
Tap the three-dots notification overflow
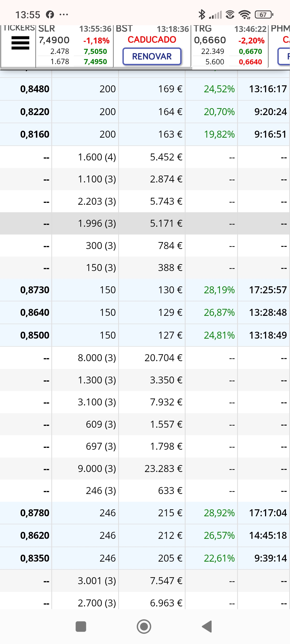point(64,14)
